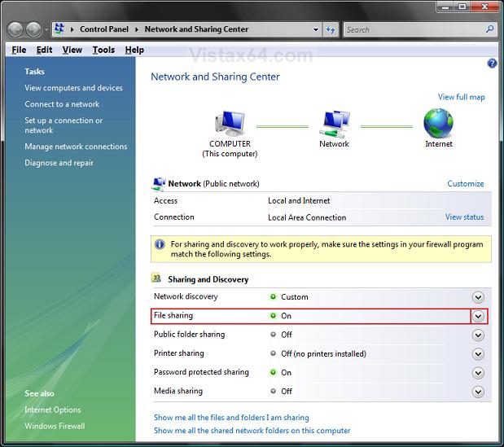This screenshot has height=447, width=504.
Task: Expand Printer sharing options
Action: click(478, 354)
